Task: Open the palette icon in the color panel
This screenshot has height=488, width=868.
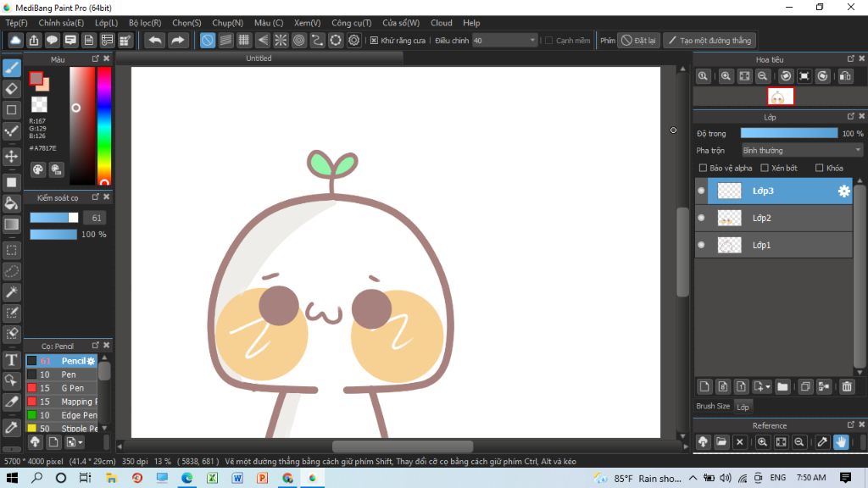Action: tap(37, 169)
